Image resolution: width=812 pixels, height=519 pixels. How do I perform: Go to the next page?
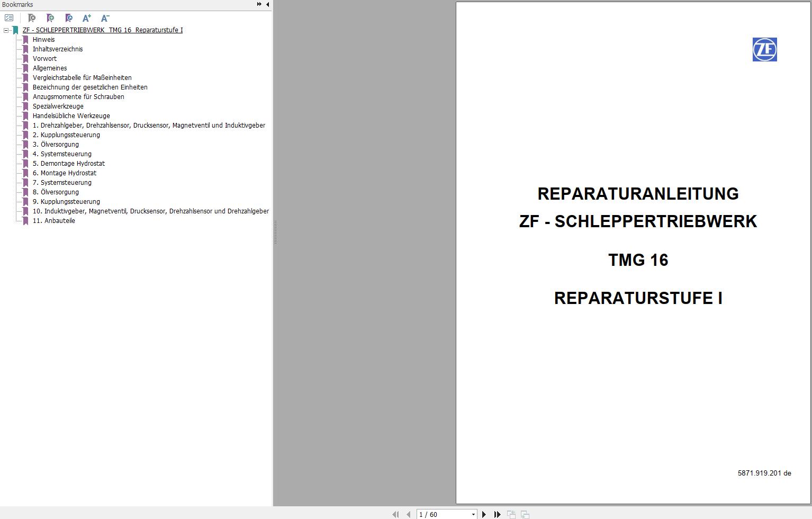[484, 514]
